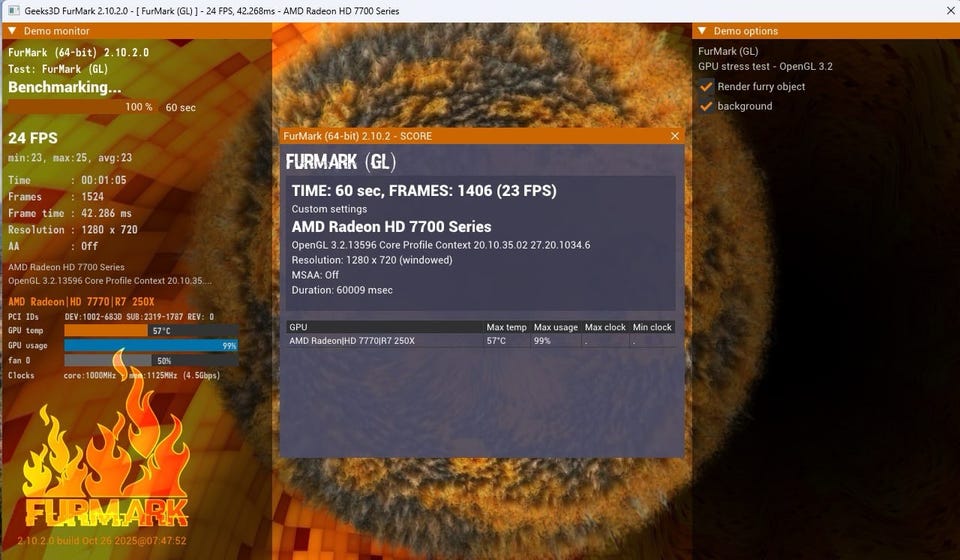Click Test: FurMark (GL) line
This screenshot has width=960, height=560.
58,69
